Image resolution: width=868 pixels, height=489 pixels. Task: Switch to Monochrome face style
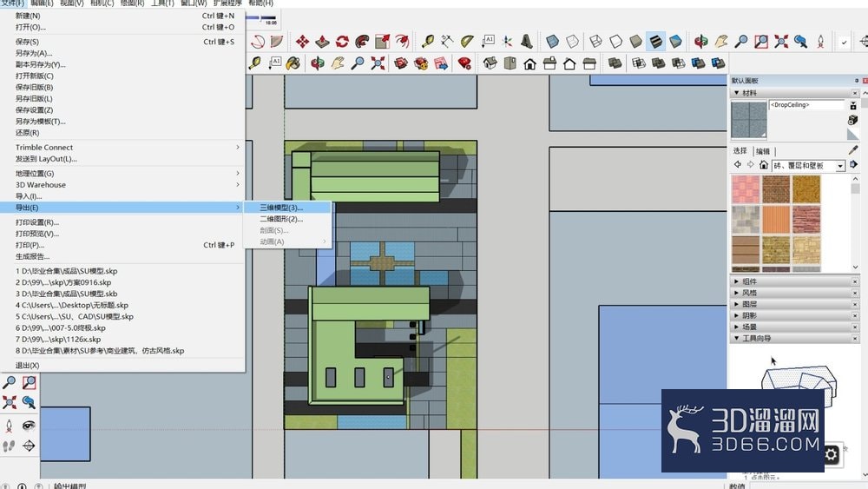coord(675,42)
